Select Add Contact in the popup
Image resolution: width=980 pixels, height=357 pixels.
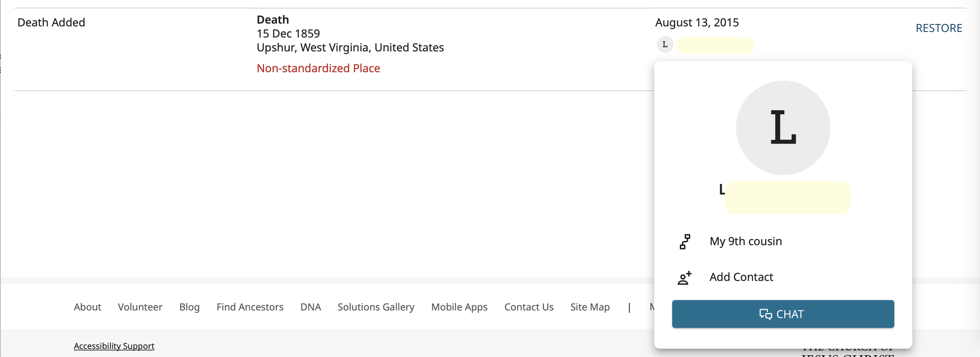click(x=741, y=277)
